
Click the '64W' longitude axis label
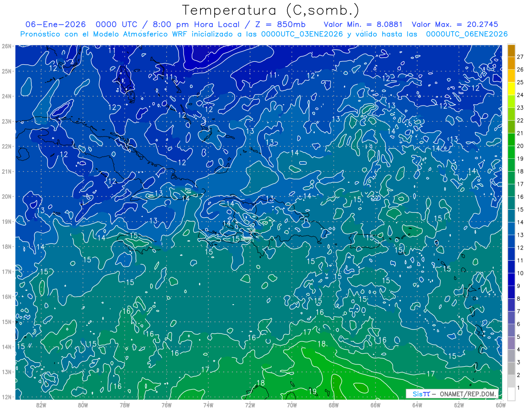(x=417, y=404)
